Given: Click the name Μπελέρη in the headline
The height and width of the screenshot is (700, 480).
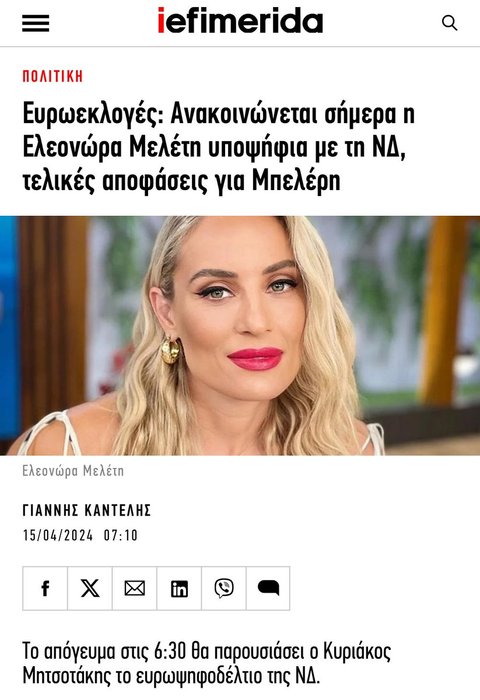Looking at the screenshot, I should 296,180.
